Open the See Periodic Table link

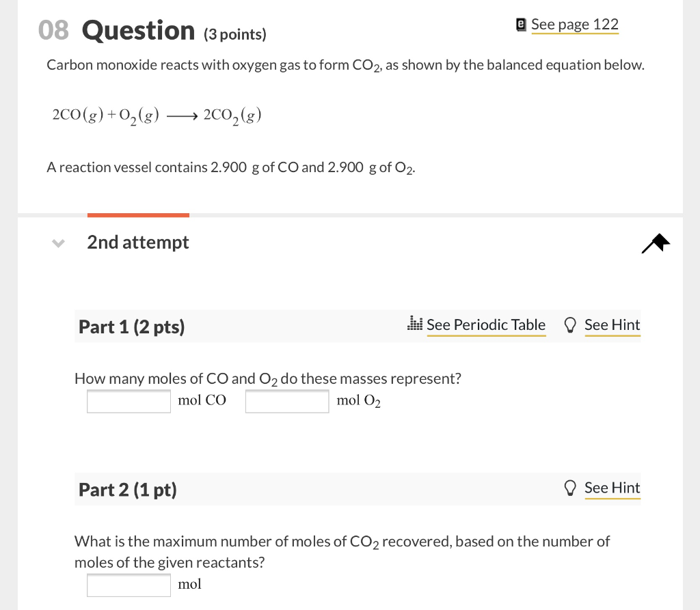click(x=486, y=324)
